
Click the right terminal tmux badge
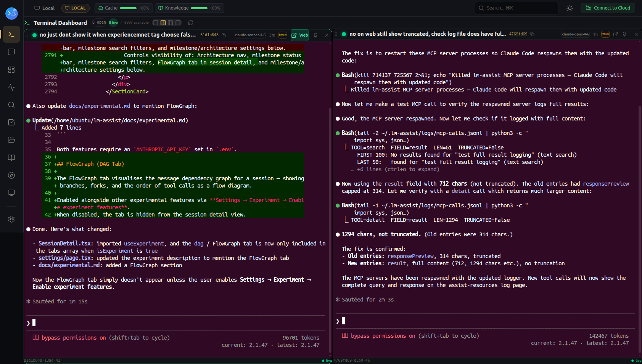605,34
